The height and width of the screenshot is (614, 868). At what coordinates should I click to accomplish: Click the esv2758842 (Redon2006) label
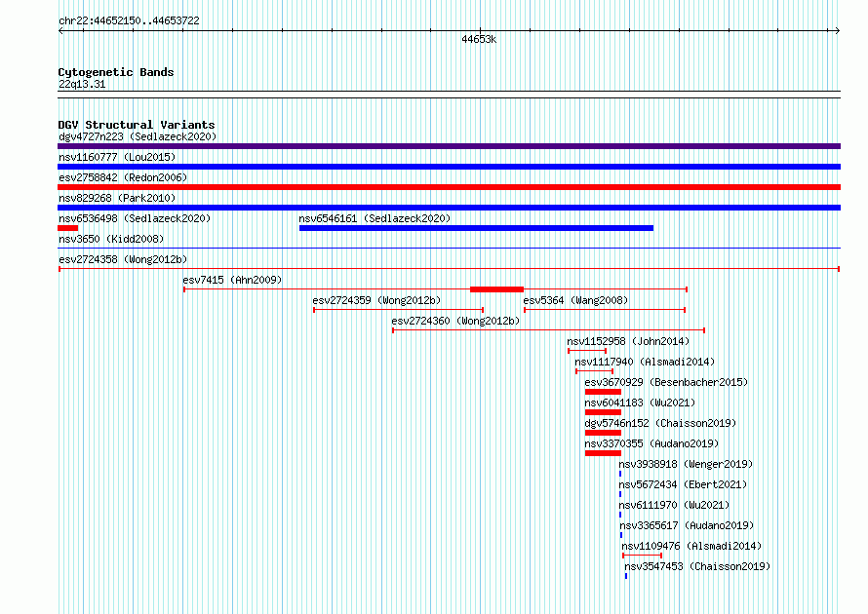pos(123,177)
